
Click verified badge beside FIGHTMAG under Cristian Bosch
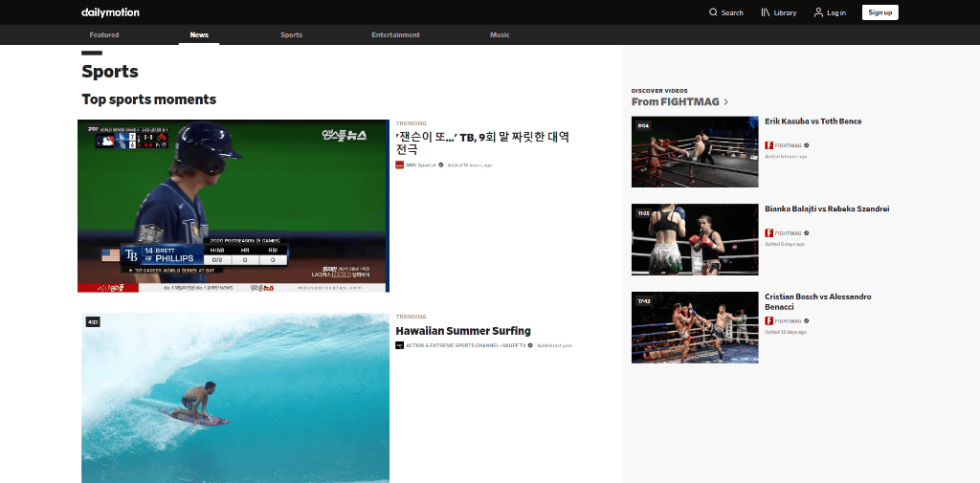806,320
